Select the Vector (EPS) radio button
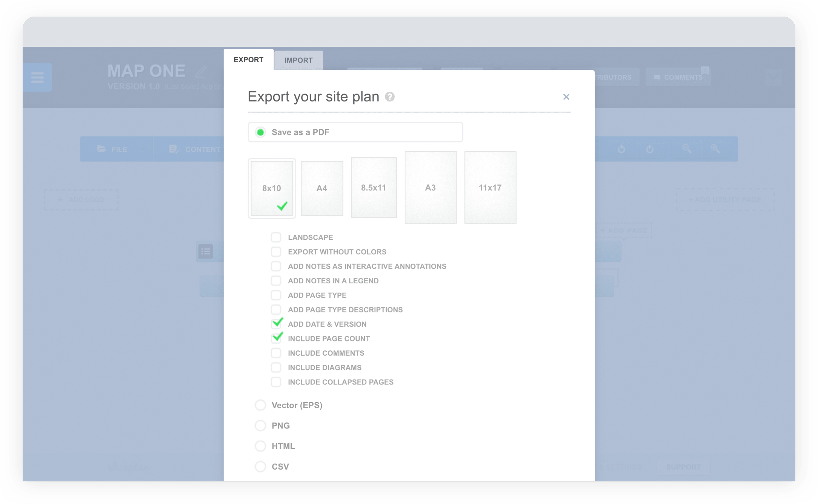 coord(260,405)
